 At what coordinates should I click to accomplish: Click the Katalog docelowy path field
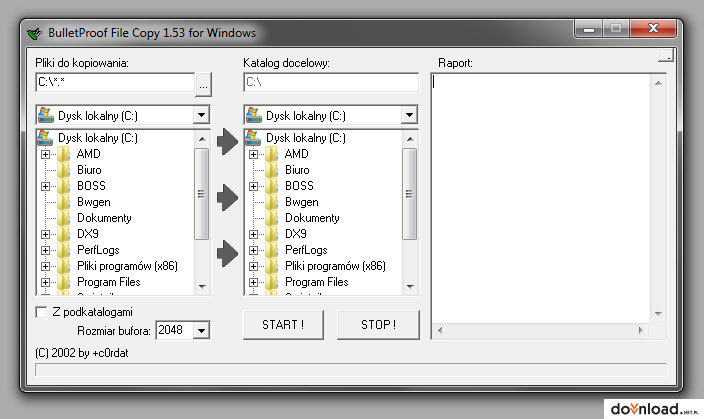coord(331,83)
